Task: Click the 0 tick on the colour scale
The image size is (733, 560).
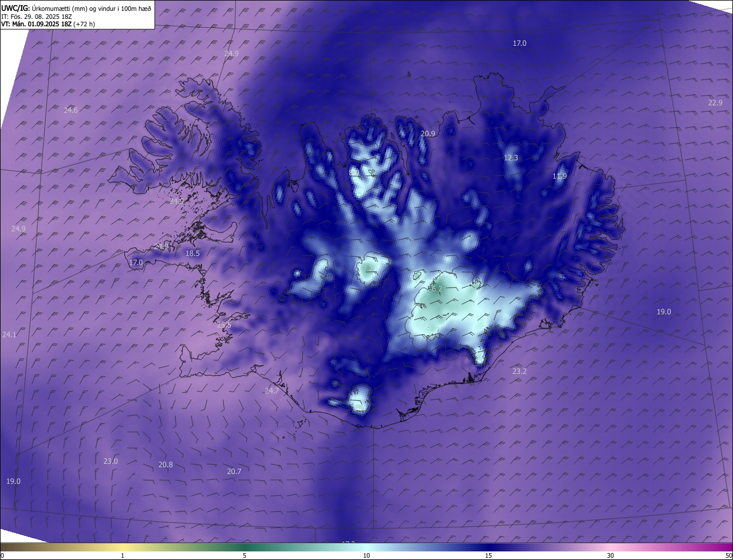Action: [x=2, y=555]
